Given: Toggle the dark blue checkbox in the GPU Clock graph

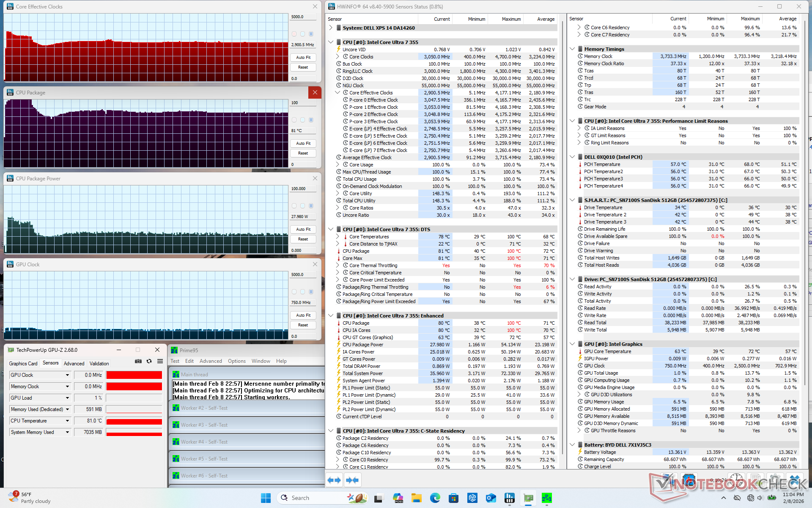Looking at the screenshot, I should [x=311, y=292].
